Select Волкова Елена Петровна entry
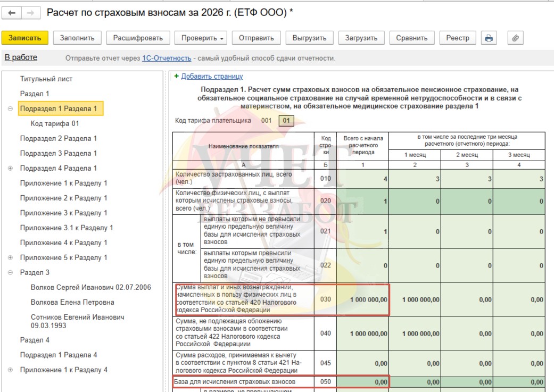This screenshot has height=392, width=554. (x=72, y=302)
